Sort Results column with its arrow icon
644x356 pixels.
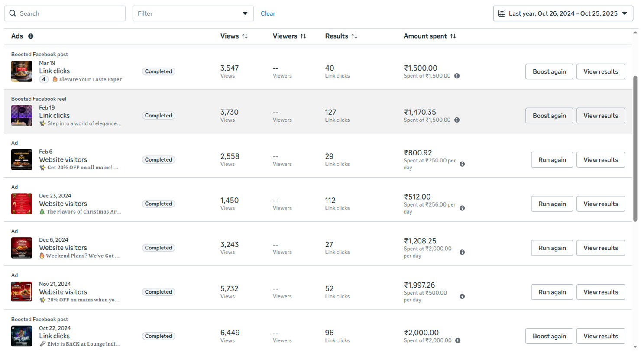point(354,36)
